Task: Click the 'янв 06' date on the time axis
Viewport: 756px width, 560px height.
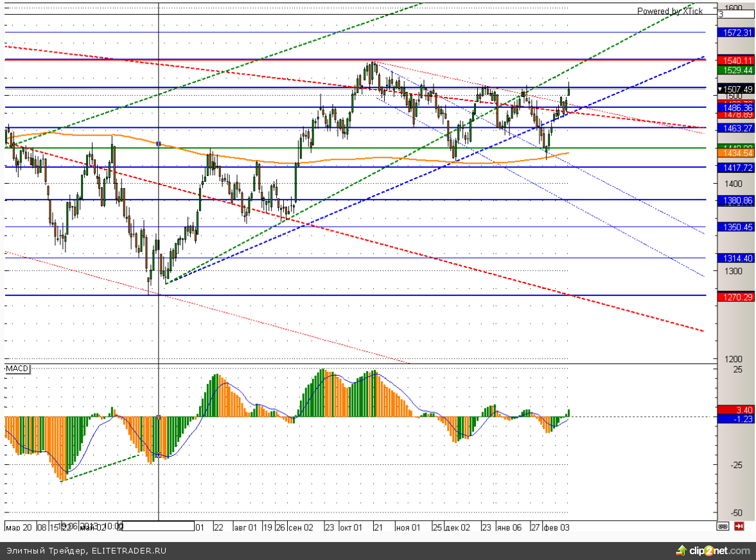Action: (509, 527)
